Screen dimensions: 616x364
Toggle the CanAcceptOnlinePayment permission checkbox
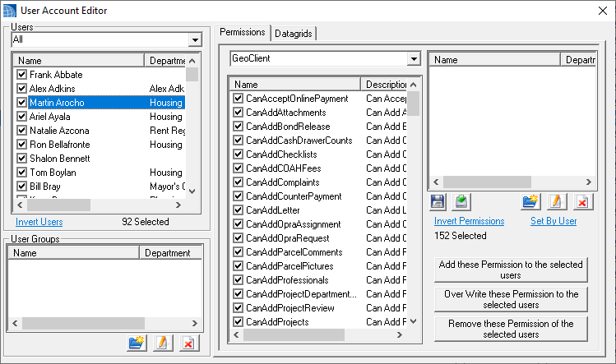tap(238, 98)
